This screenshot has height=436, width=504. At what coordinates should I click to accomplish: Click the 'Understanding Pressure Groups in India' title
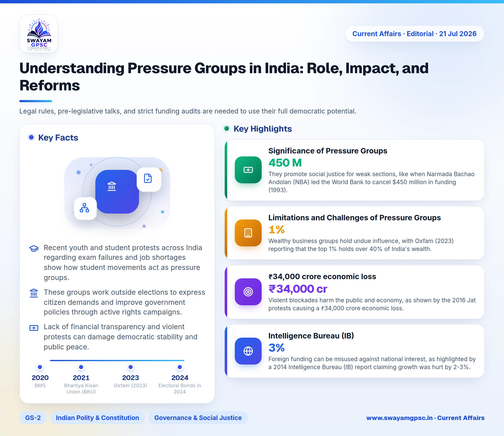tap(224, 77)
